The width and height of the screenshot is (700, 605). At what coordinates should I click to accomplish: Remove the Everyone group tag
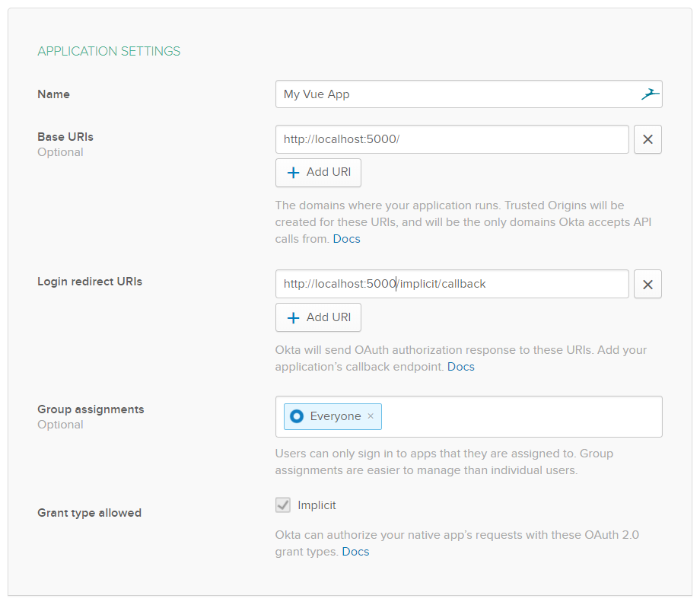(x=371, y=416)
